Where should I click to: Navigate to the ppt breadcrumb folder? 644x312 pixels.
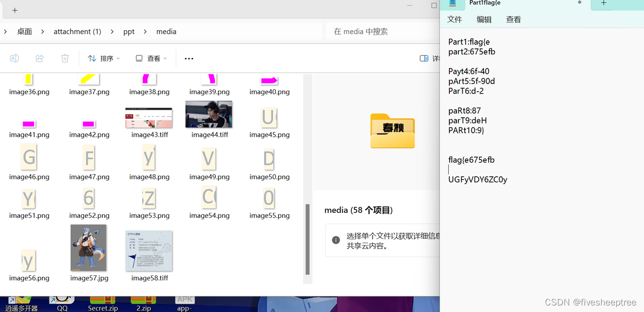tap(129, 31)
